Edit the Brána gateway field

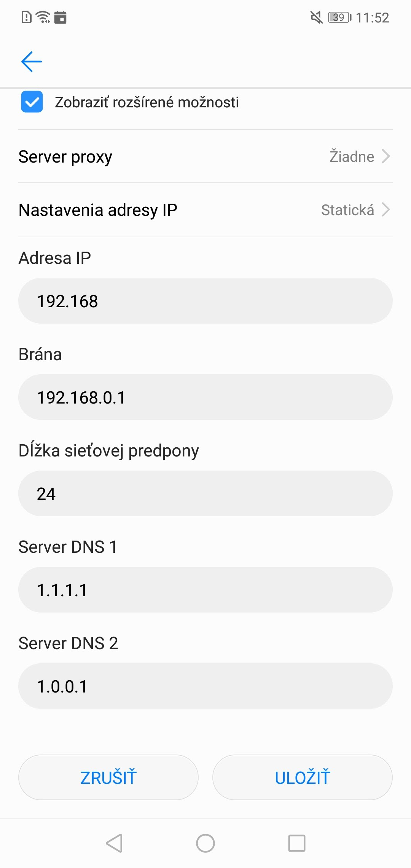205,397
